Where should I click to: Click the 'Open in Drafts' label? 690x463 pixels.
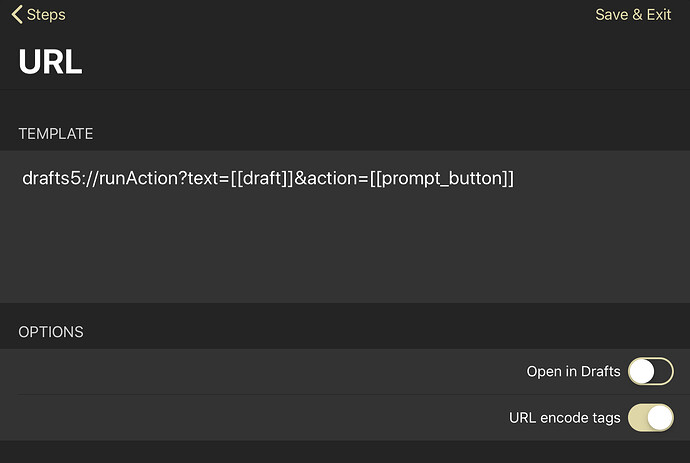click(573, 371)
